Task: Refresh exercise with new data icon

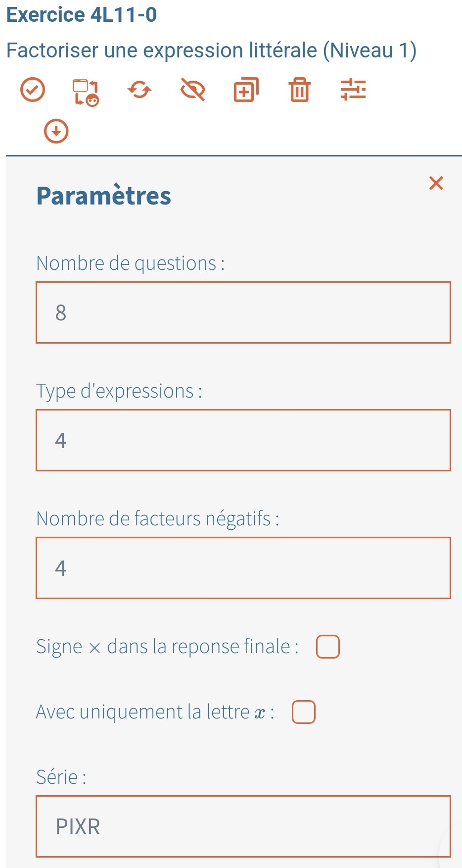Action: click(139, 90)
